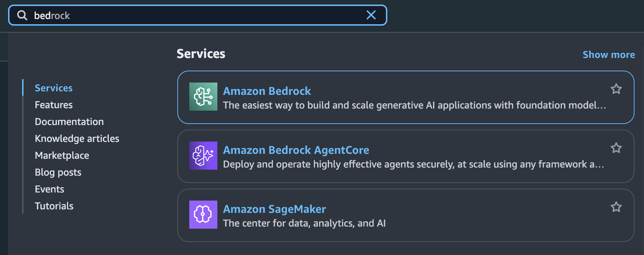Add Amazon SageMaker to favorites
Screen dimensions: 644x255
(x=616, y=207)
